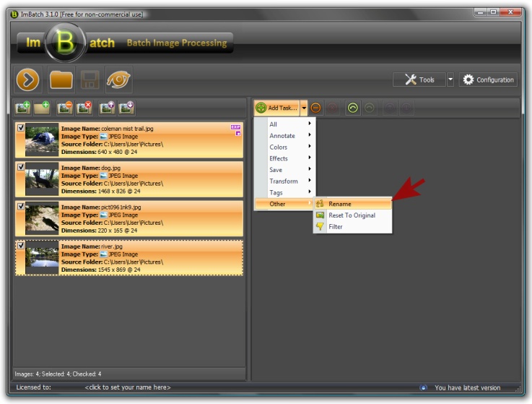532x404 pixels.
Task: Click the add folder icon with green plus
Action: (43, 108)
